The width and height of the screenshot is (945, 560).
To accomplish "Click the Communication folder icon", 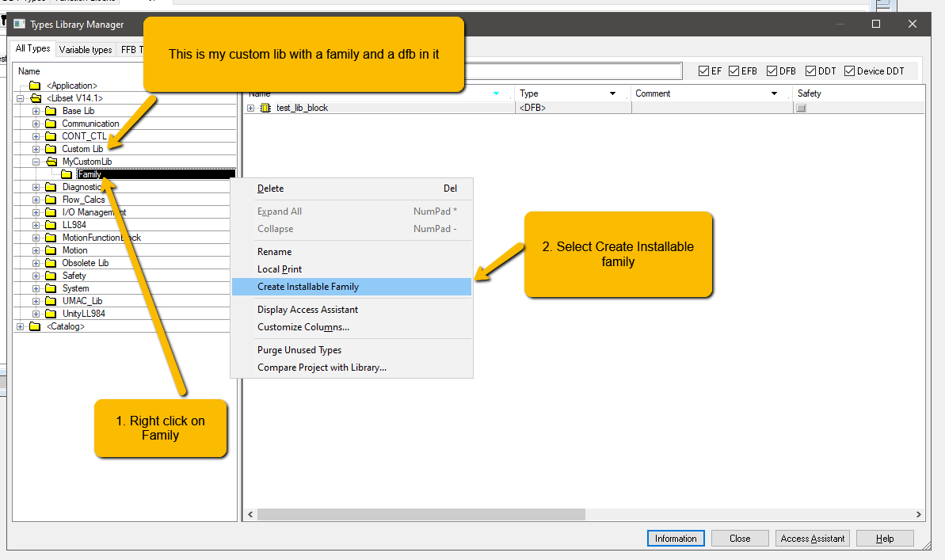I will pos(51,124).
